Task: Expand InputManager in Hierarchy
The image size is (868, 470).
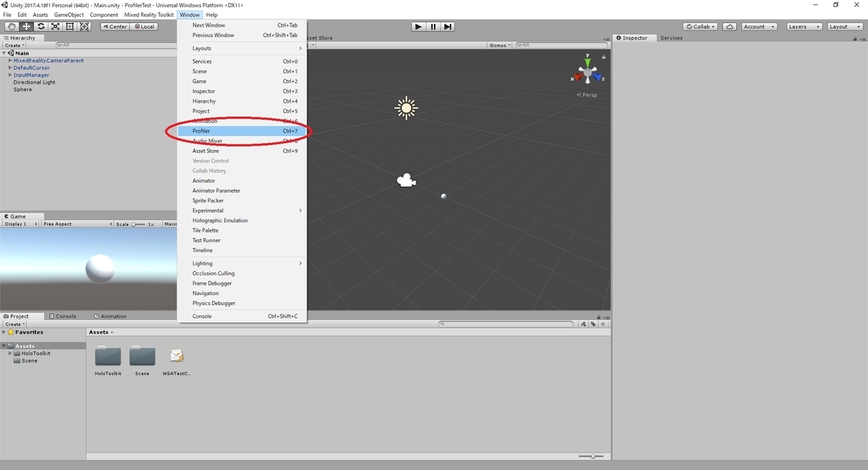Action: (x=11, y=75)
